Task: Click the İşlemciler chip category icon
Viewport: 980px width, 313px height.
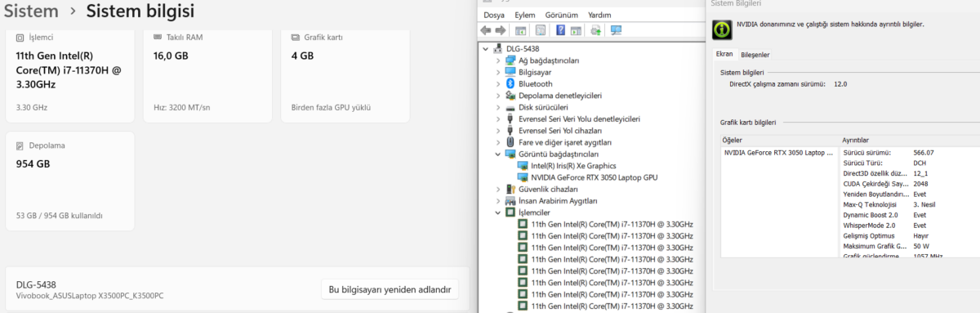Action: click(x=510, y=212)
